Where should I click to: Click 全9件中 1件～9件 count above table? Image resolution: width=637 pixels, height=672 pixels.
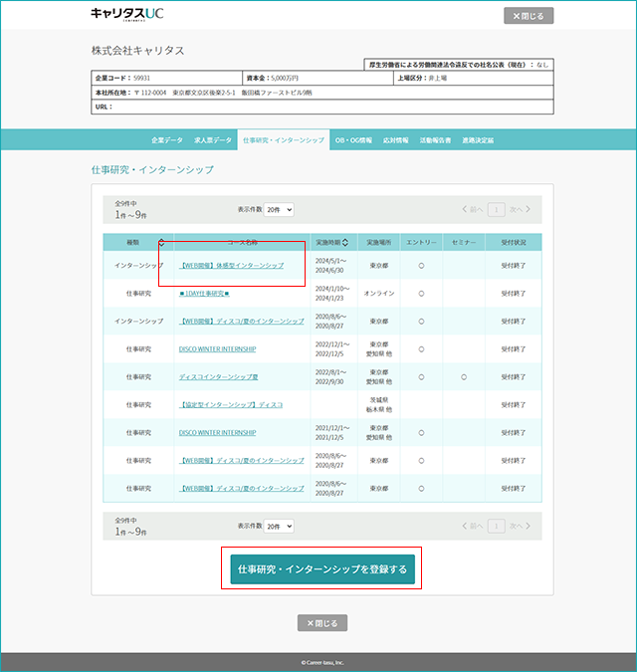tap(130, 210)
